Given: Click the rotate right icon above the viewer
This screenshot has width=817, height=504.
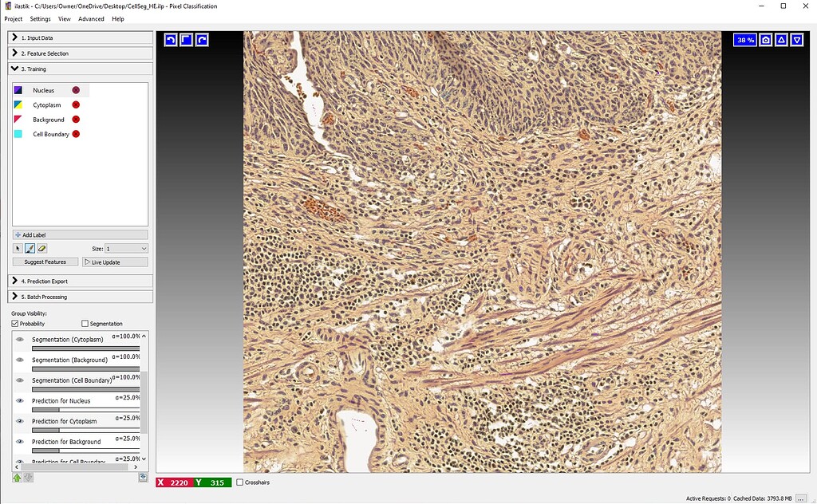Looking at the screenshot, I should 202,39.
